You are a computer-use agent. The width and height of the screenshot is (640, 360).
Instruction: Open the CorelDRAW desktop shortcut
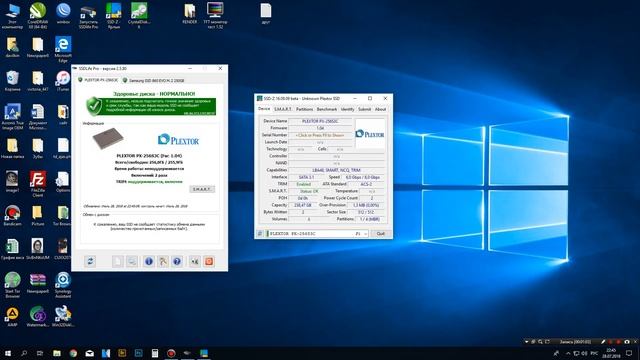coord(38,16)
